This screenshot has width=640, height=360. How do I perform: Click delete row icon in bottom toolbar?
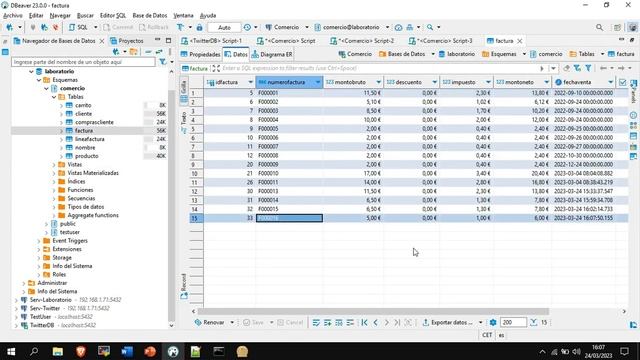[350, 322]
